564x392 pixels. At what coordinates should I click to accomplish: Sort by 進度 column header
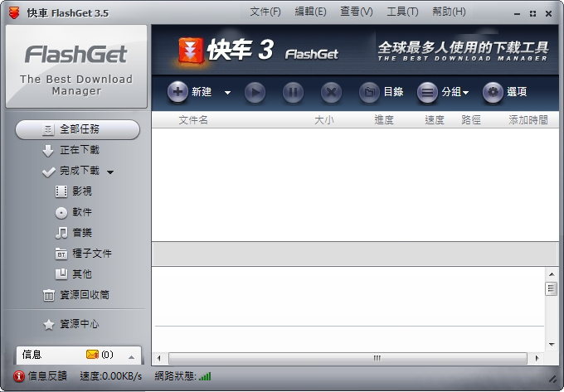pyautogui.click(x=384, y=120)
